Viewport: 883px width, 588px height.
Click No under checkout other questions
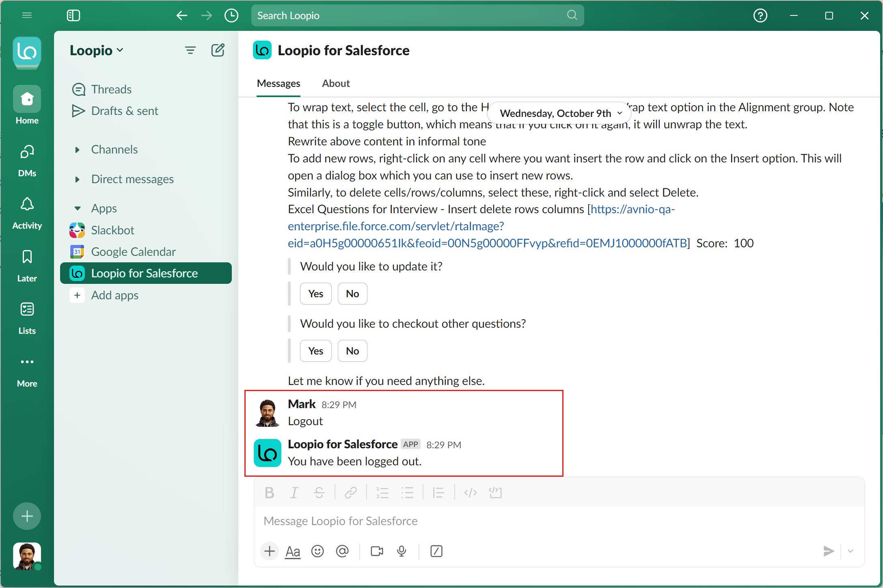[x=352, y=351]
